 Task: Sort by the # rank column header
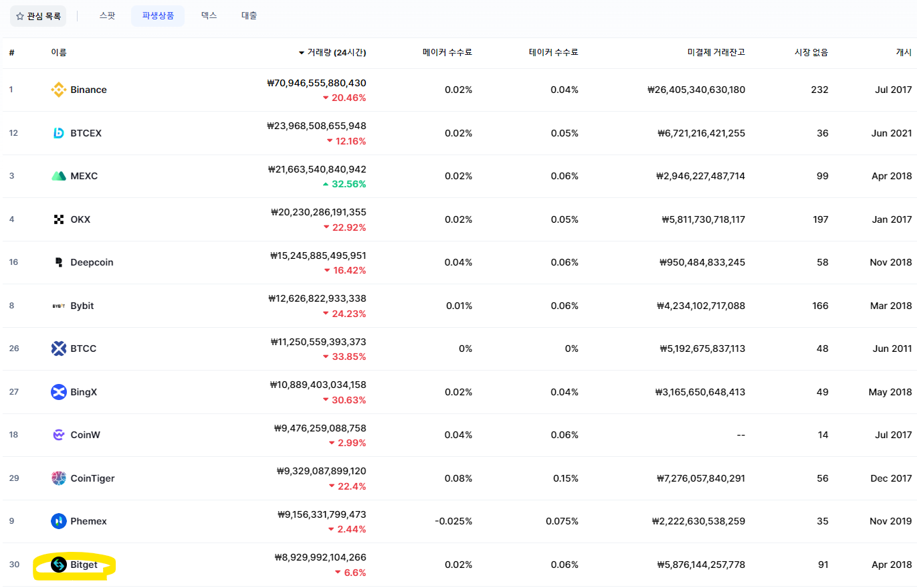(x=12, y=52)
